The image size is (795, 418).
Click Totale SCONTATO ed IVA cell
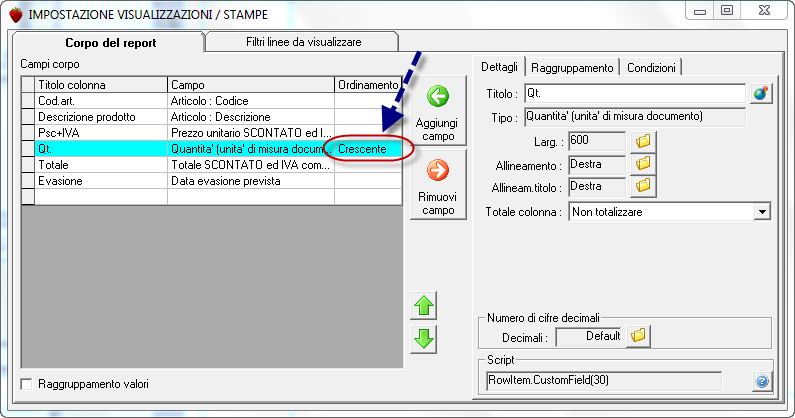click(x=250, y=165)
